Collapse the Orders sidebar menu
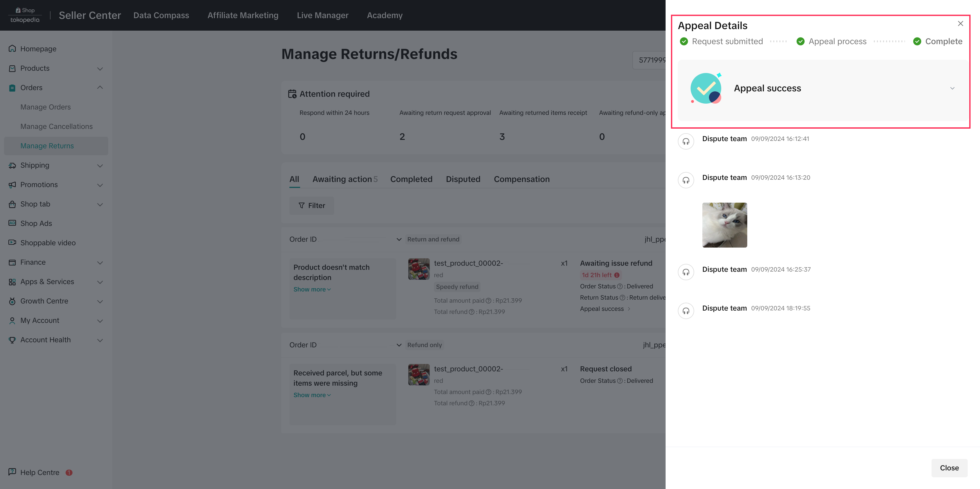The image size is (980, 489). pos(100,88)
